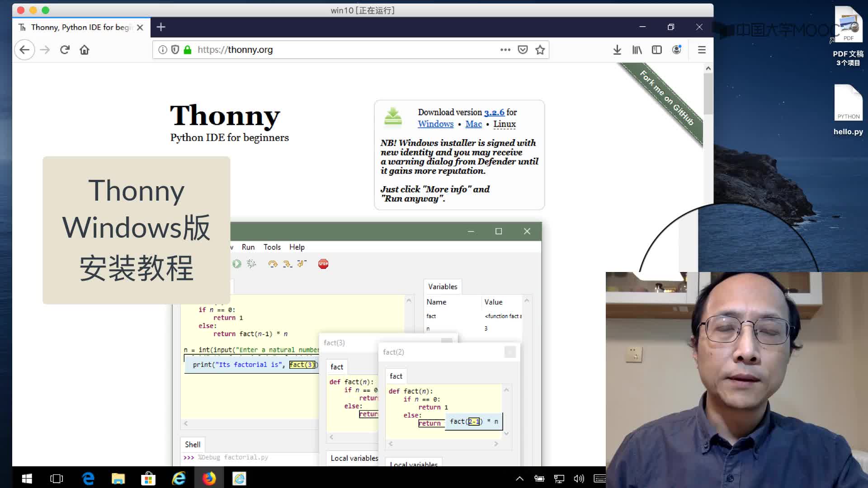Go back with the browser back arrow

coord(24,50)
